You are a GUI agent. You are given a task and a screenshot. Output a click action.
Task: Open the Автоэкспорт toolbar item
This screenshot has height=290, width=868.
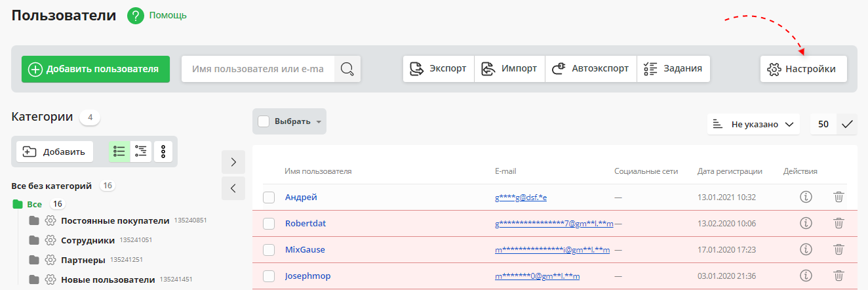coord(591,69)
